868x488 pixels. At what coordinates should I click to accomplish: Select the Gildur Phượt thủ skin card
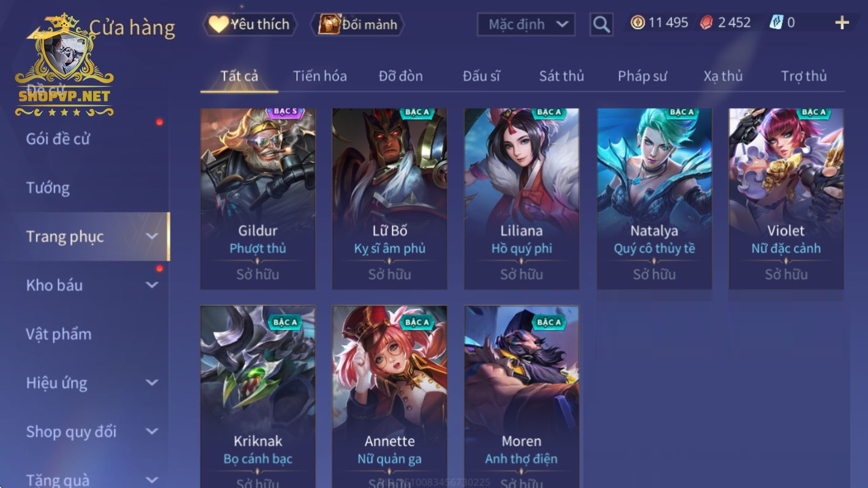258,199
